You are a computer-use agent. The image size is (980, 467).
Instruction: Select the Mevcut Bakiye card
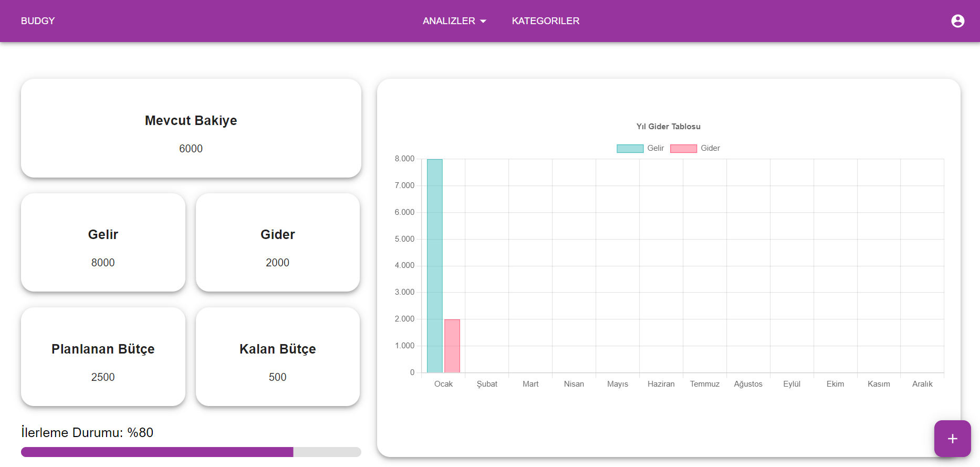click(x=191, y=128)
